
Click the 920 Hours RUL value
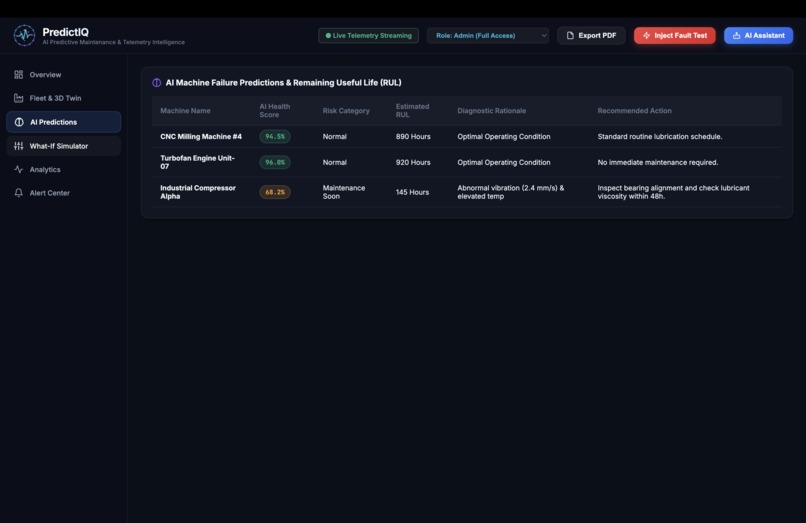pyautogui.click(x=413, y=163)
